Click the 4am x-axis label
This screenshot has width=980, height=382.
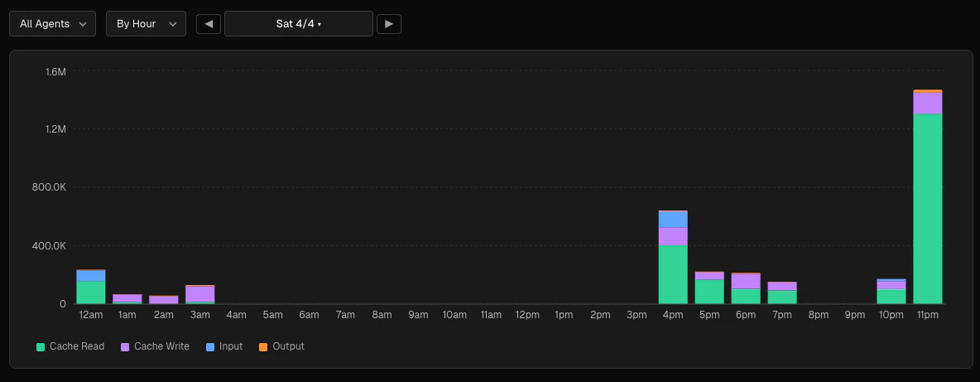pyautogui.click(x=236, y=315)
